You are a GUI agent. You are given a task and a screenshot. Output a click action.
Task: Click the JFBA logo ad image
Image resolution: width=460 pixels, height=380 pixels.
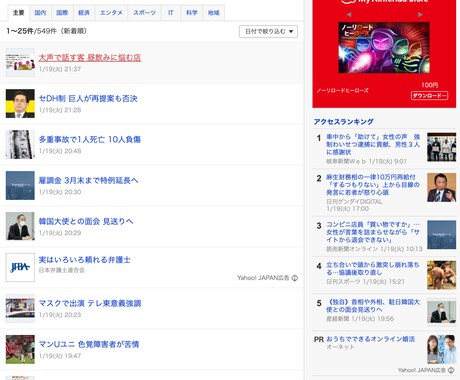[x=20, y=267]
